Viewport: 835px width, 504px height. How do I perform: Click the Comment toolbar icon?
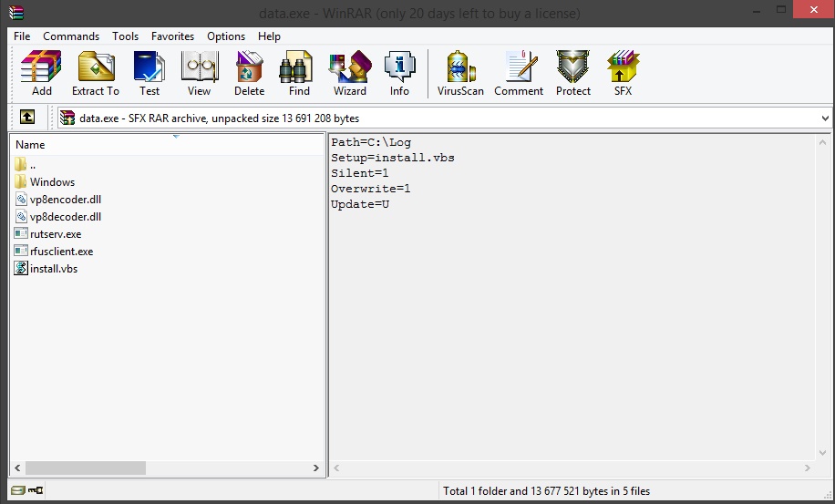pyautogui.click(x=519, y=73)
